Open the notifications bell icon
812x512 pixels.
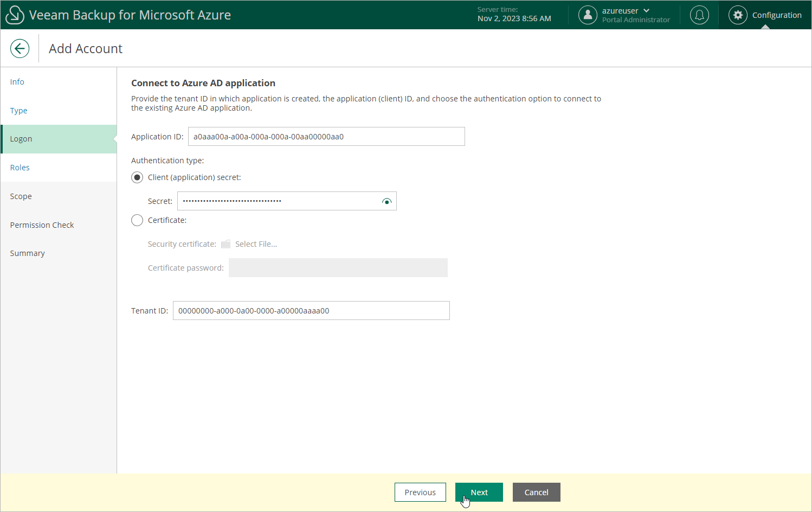[699, 15]
